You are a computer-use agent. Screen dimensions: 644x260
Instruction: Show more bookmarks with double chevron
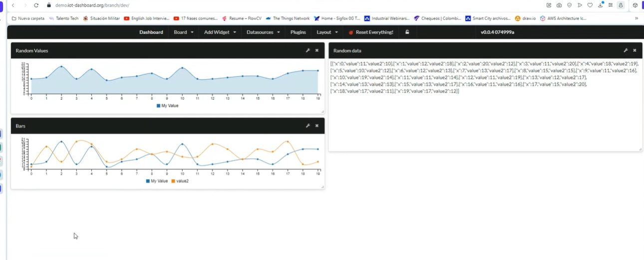[637, 18]
